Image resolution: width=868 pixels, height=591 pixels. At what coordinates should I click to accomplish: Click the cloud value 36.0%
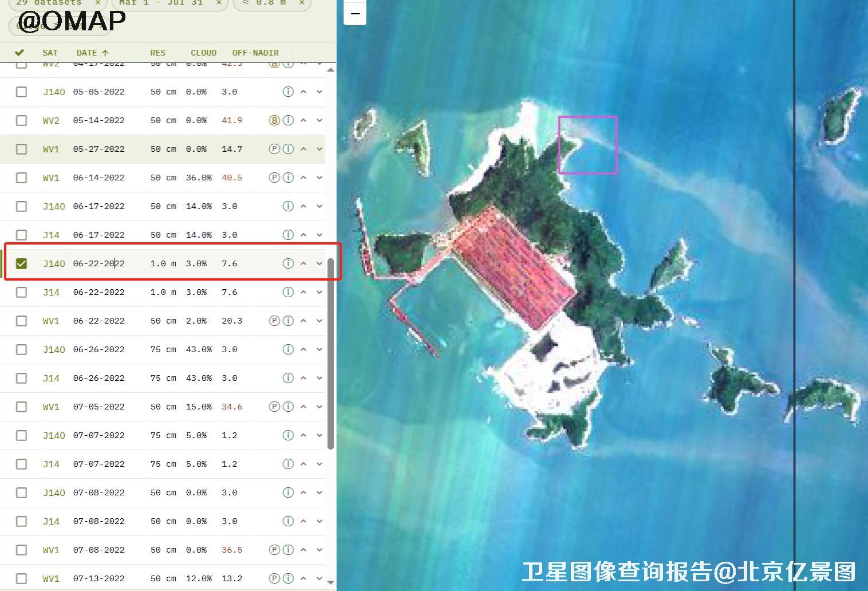click(x=199, y=178)
